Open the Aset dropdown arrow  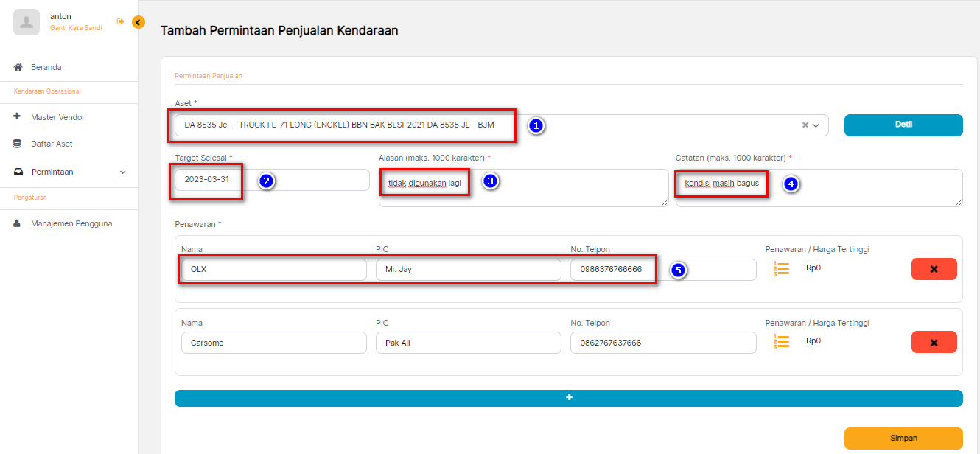(816, 125)
